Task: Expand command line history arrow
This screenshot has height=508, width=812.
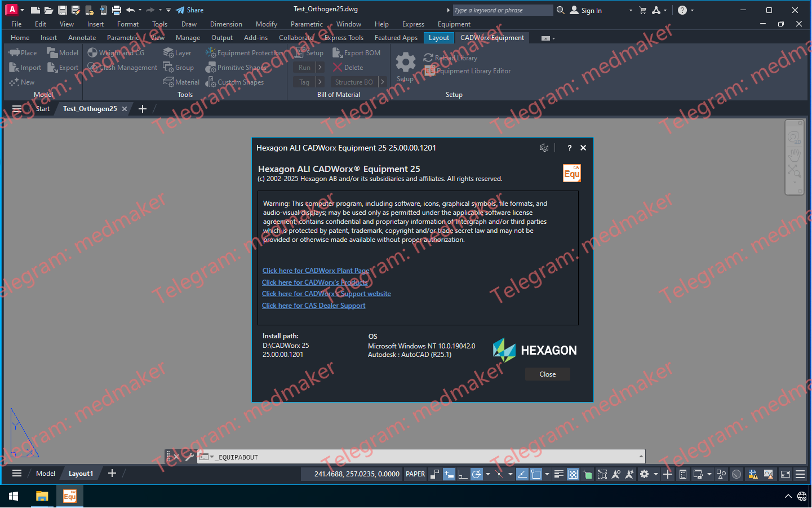Action: (x=641, y=456)
